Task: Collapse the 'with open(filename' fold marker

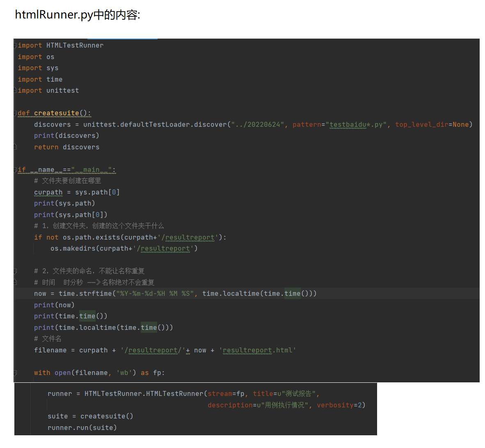Action: click(x=15, y=373)
